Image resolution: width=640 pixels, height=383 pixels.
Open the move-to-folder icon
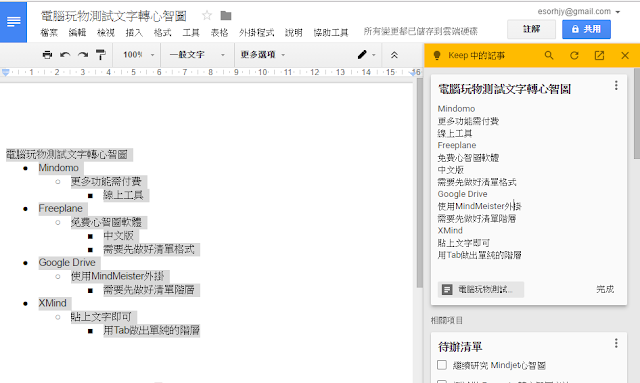pos(226,16)
